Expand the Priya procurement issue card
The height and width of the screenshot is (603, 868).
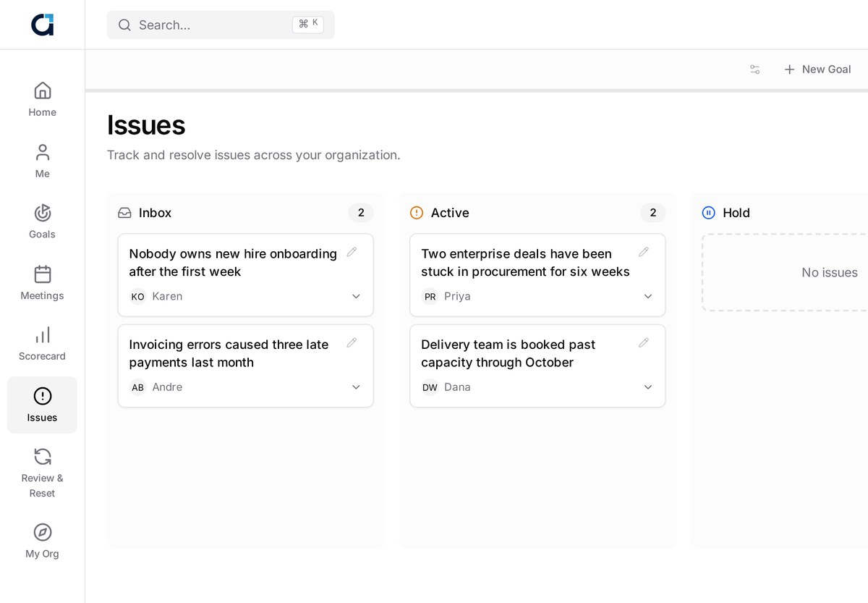point(648,297)
